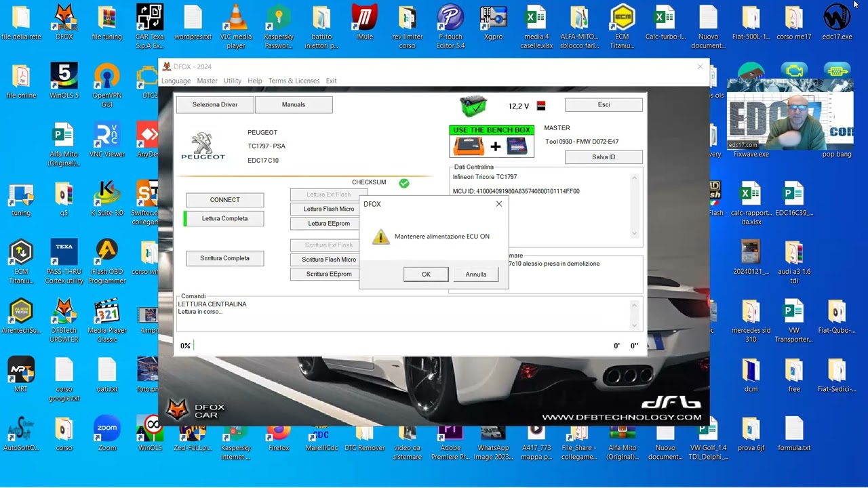Select the formula.txt desktop file

[794, 434]
